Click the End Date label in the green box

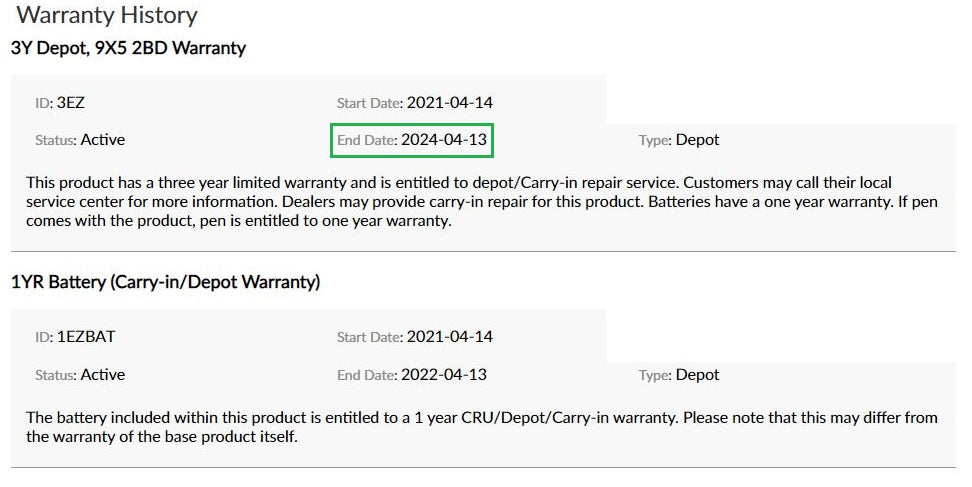[x=367, y=141]
